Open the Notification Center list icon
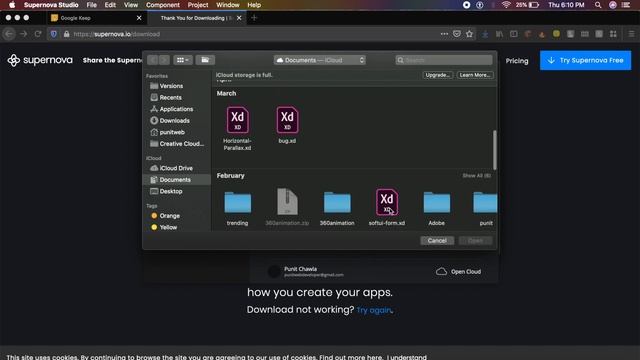The image size is (640, 360). click(x=626, y=5)
